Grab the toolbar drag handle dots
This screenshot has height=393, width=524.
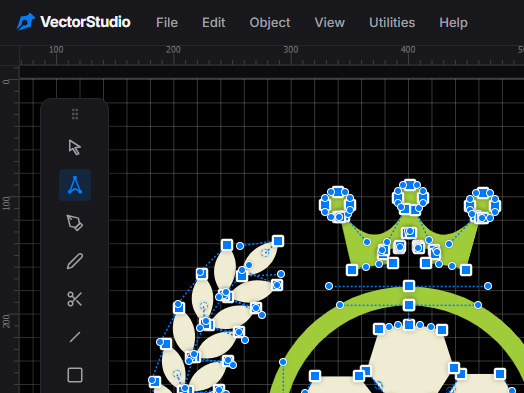[75, 114]
